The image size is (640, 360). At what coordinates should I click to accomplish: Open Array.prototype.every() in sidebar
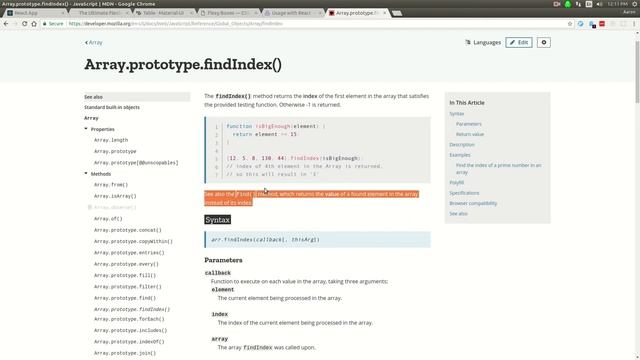coord(126,264)
